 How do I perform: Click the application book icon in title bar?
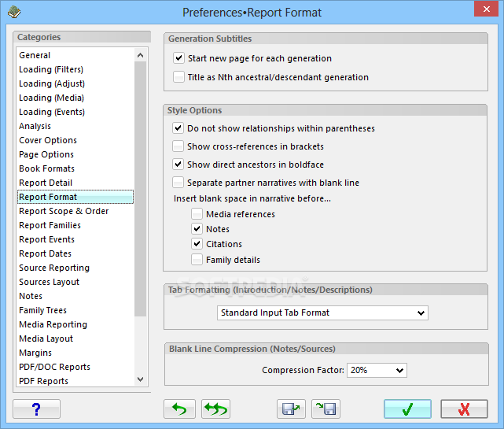(x=14, y=13)
